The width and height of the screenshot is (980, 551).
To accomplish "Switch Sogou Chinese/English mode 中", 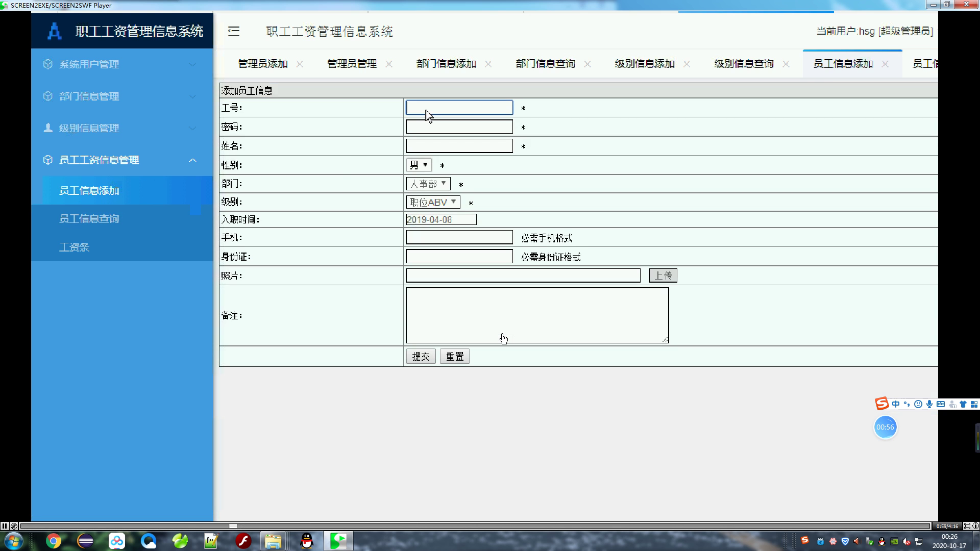I will (896, 404).
